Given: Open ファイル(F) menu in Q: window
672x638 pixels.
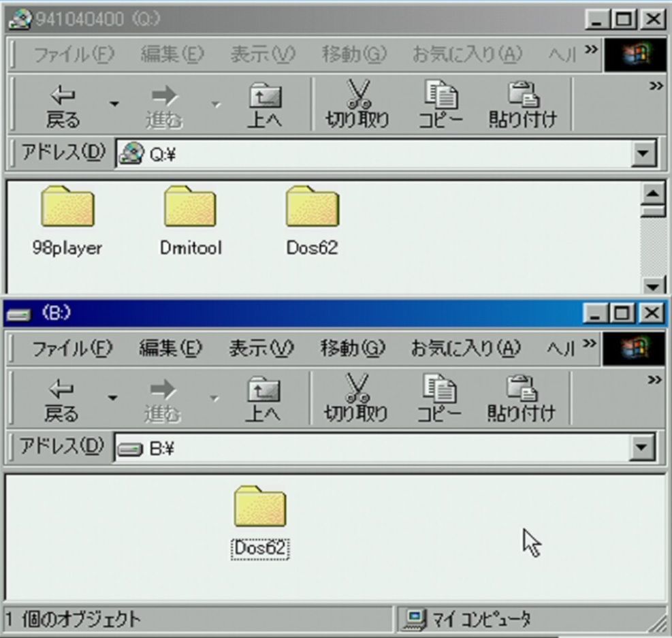Looking at the screenshot, I should tap(74, 54).
